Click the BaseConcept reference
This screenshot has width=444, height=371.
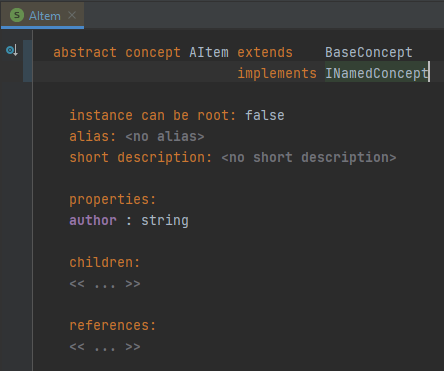[369, 52]
